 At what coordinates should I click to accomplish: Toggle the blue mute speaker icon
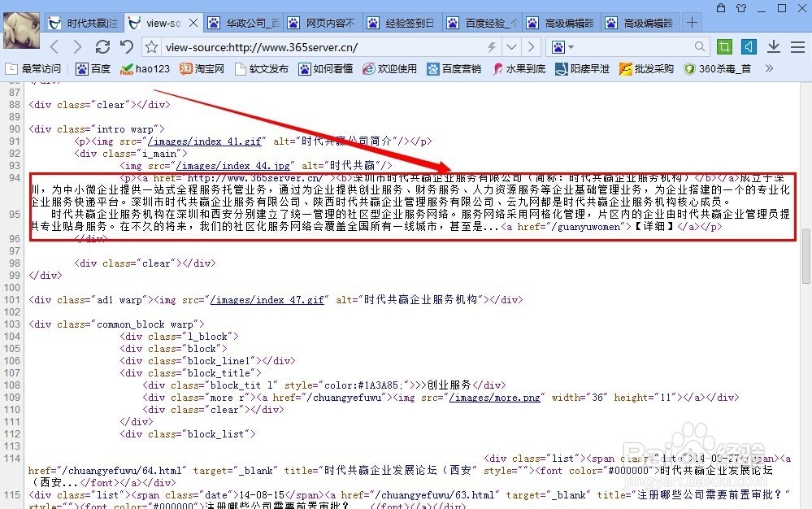749,46
